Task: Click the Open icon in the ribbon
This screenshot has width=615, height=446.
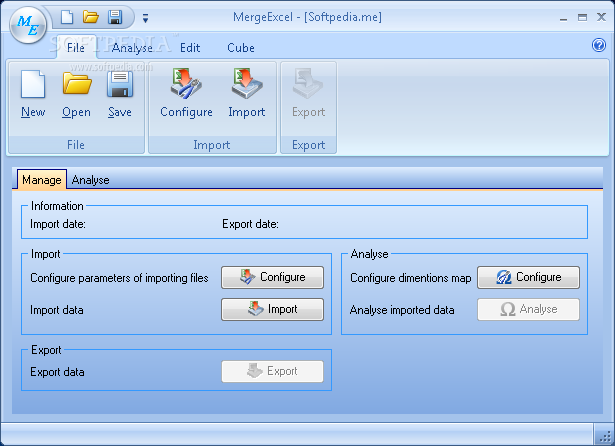Action: click(76, 94)
